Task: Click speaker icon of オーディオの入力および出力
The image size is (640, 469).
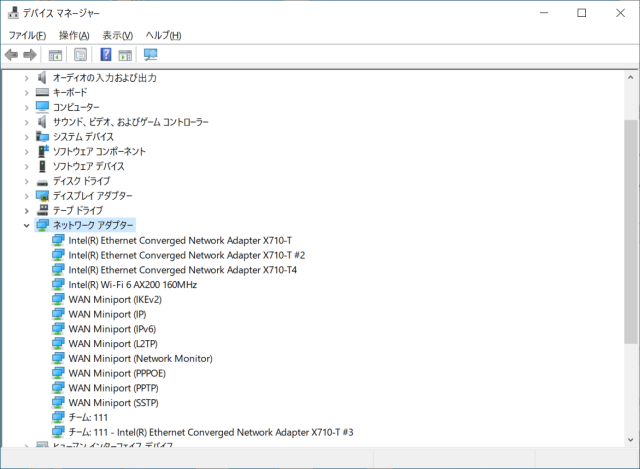Action: point(42,77)
